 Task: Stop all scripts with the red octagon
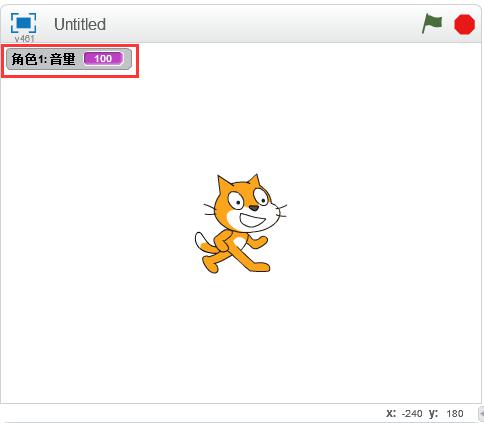(x=464, y=24)
